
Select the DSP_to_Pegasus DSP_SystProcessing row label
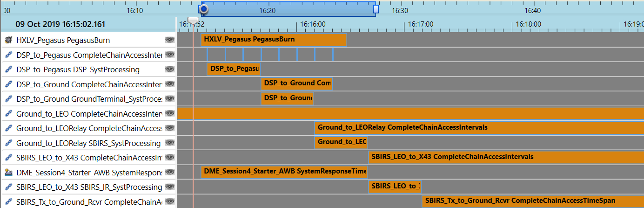pyautogui.click(x=78, y=69)
